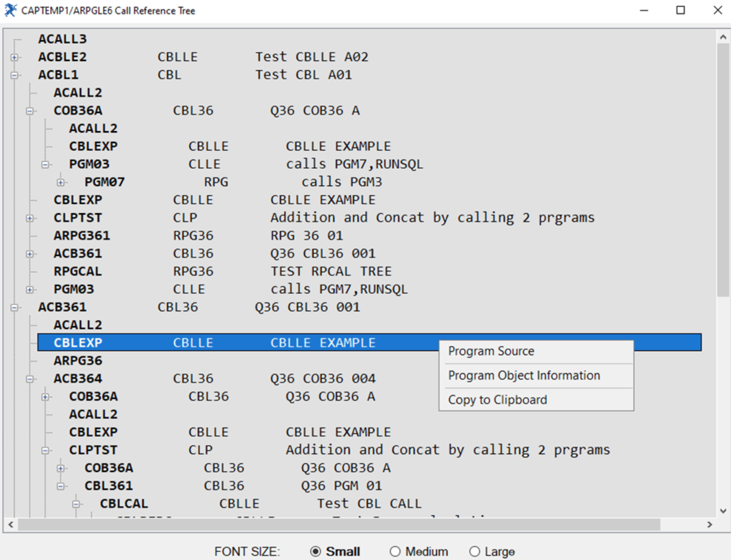Viewport: 735px width, 560px height.
Task: Click the ACALL3 tree entry
Action: [62, 39]
